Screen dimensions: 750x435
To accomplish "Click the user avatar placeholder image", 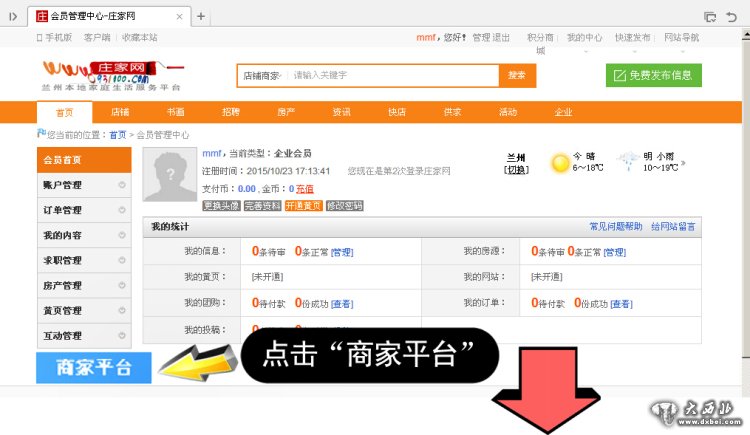I will point(170,174).
